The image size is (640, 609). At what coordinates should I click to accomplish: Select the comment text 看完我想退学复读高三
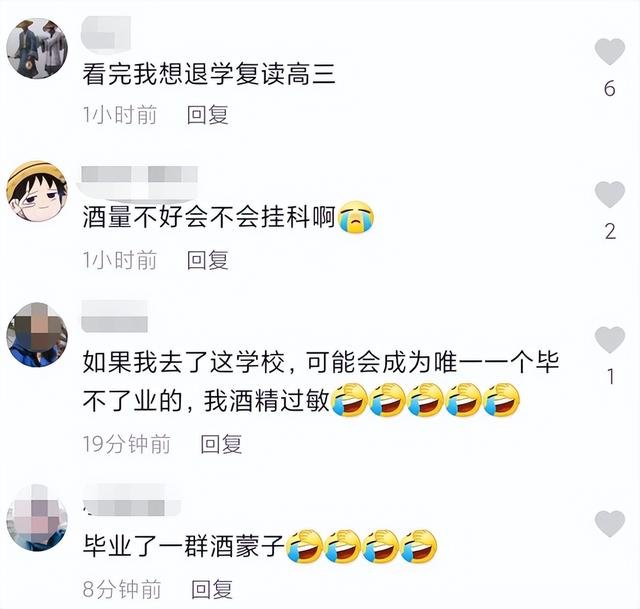click(x=209, y=74)
